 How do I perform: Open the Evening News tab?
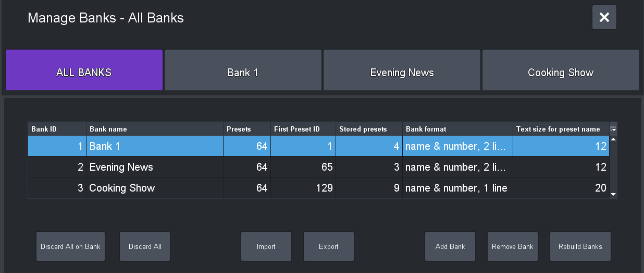(402, 70)
